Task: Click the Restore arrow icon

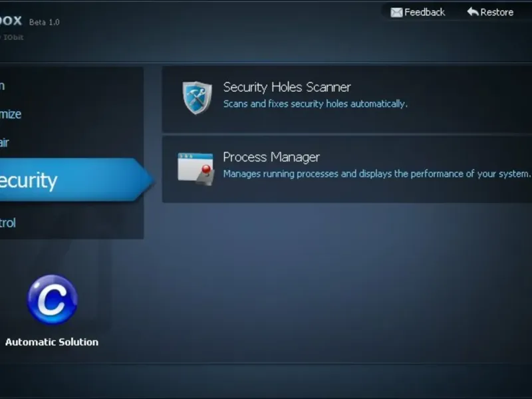Action: click(x=473, y=12)
